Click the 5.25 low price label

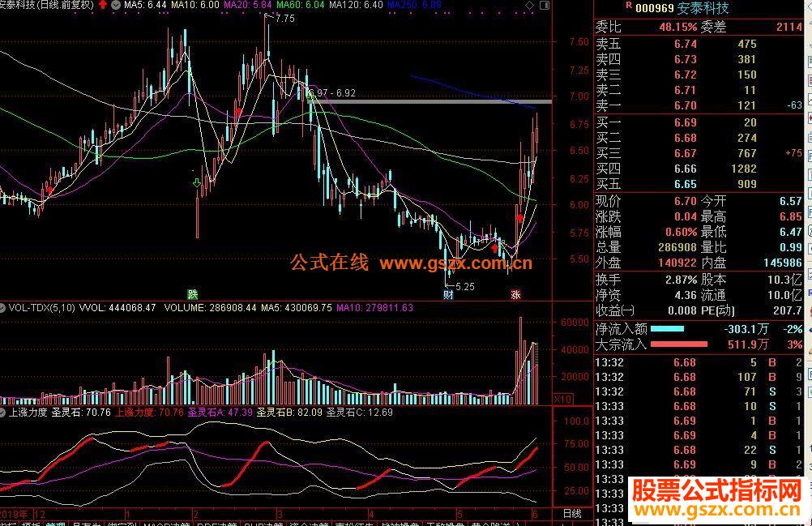tap(464, 286)
